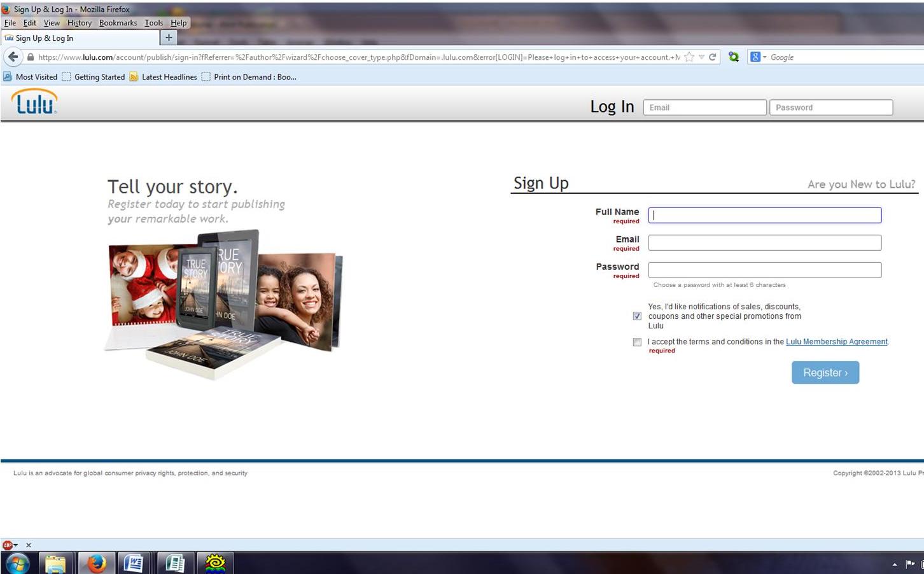The image size is (924, 574).
Task: Open new tab with plus button
Action: pos(169,38)
